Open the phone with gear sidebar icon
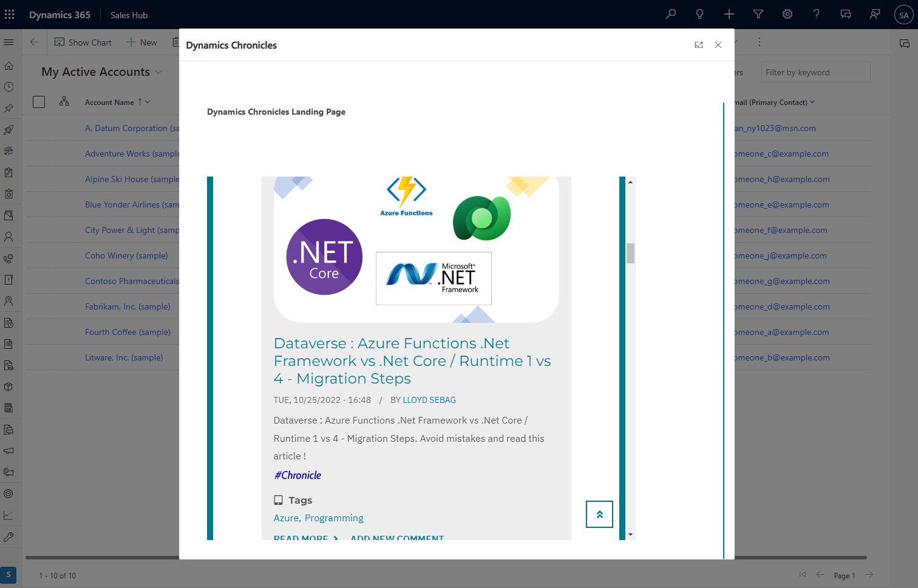This screenshot has height=588, width=918. [x=8, y=259]
